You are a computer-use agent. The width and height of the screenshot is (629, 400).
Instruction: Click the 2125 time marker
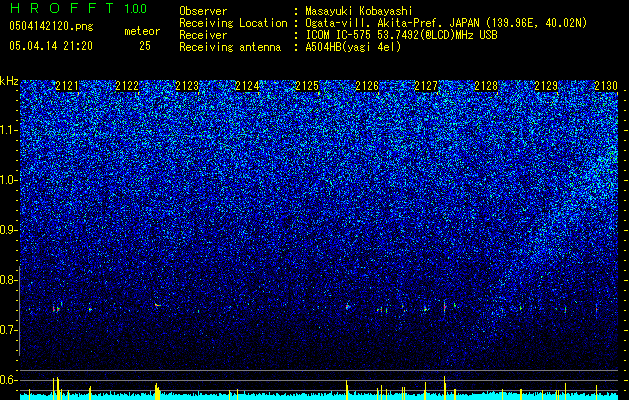coord(307,86)
